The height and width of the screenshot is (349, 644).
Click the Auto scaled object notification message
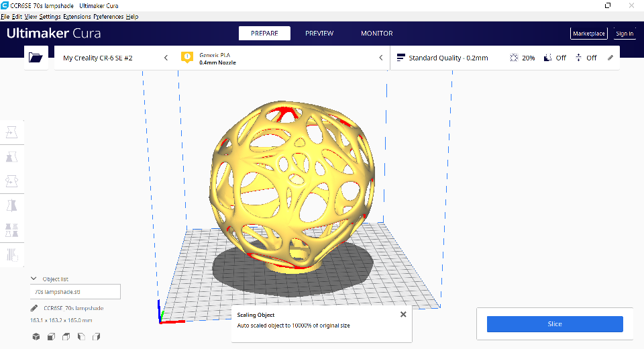coord(293,326)
